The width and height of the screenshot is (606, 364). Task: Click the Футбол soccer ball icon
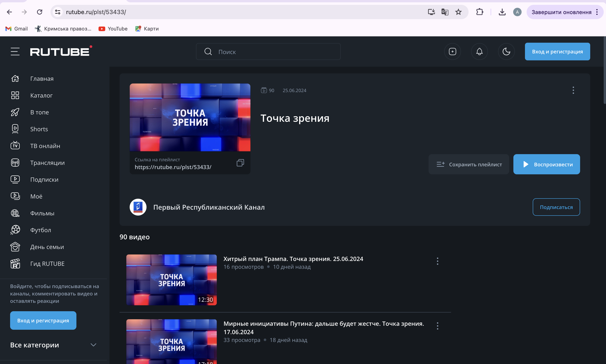click(15, 230)
